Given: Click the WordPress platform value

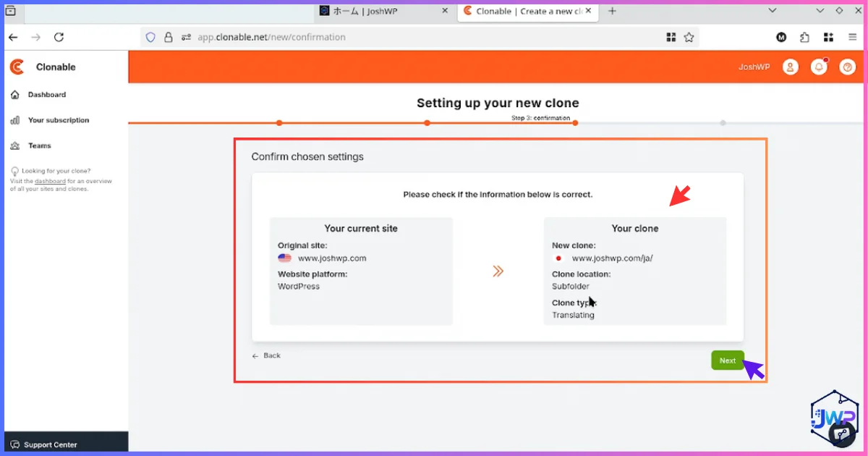Looking at the screenshot, I should [299, 286].
